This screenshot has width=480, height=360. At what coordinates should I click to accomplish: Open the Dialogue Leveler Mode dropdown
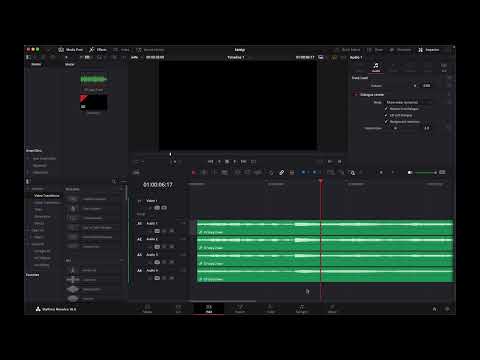[409, 102]
